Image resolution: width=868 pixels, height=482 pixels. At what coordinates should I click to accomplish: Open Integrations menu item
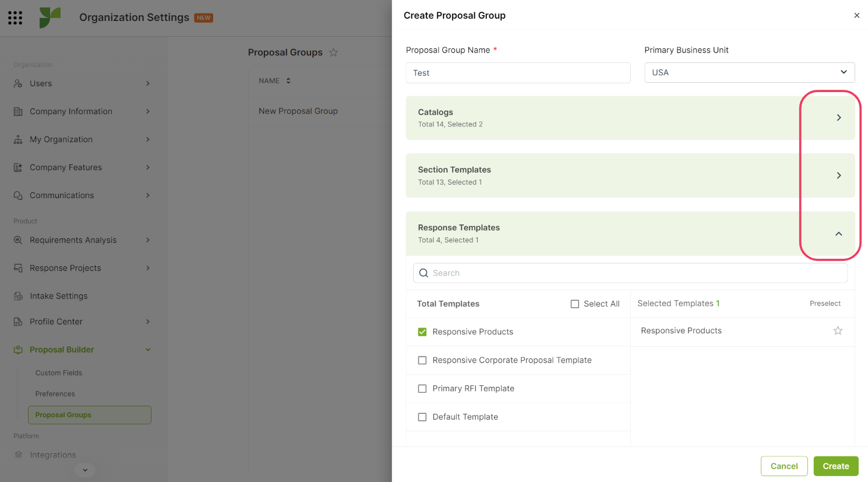(x=53, y=455)
